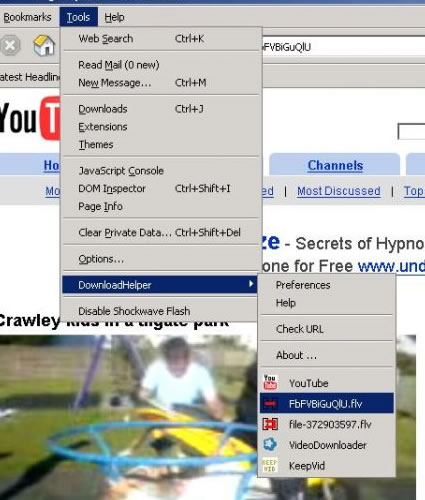This screenshot has width=425, height=500.
Task: Switch to the Channels tab
Action: tap(335, 165)
